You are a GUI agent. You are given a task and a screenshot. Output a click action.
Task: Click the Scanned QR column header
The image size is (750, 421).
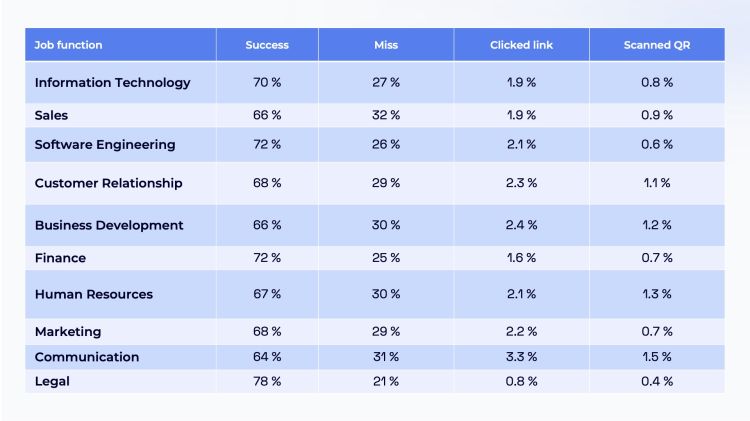click(x=657, y=45)
